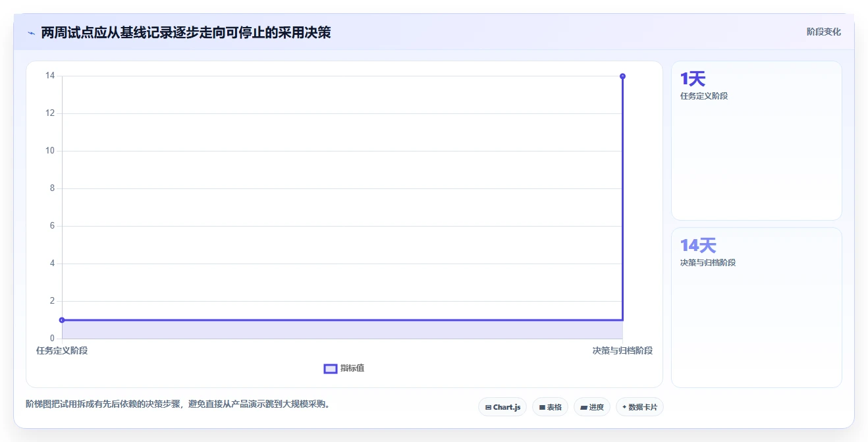Viewport: 868px width, 442px height.
Task: Click the 1天 value text
Action: click(x=693, y=79)
